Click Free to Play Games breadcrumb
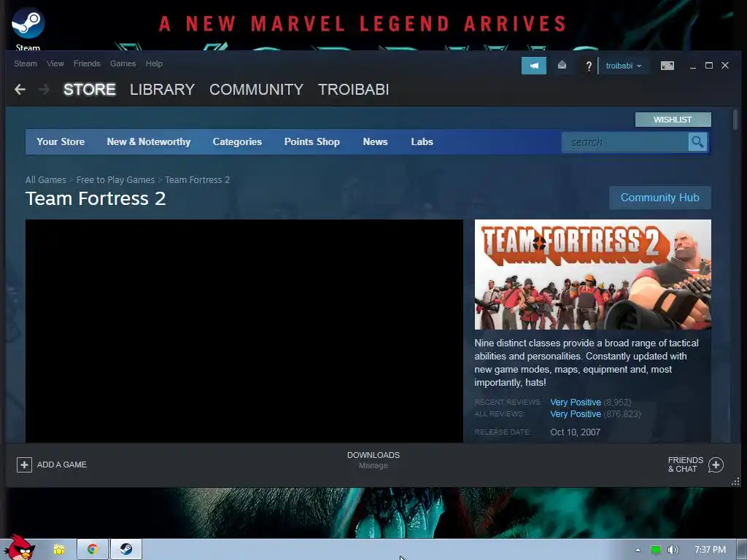This screenshot has height=560, width=747. click(x=116, y=180)
